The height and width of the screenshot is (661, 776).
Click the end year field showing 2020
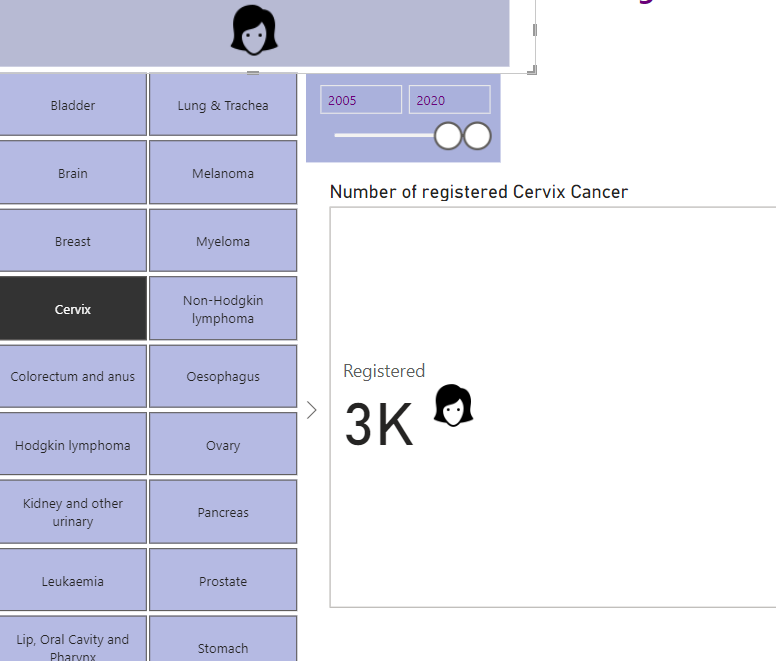(449, 100)
